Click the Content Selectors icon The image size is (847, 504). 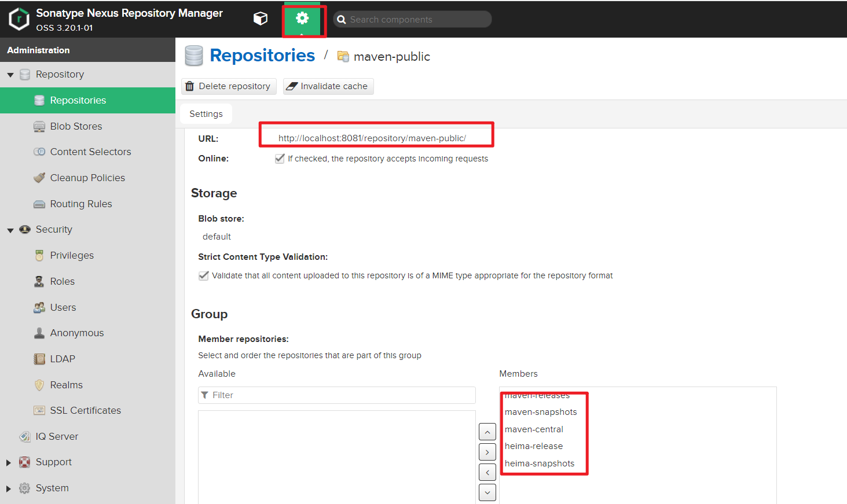tap(39, 152)
